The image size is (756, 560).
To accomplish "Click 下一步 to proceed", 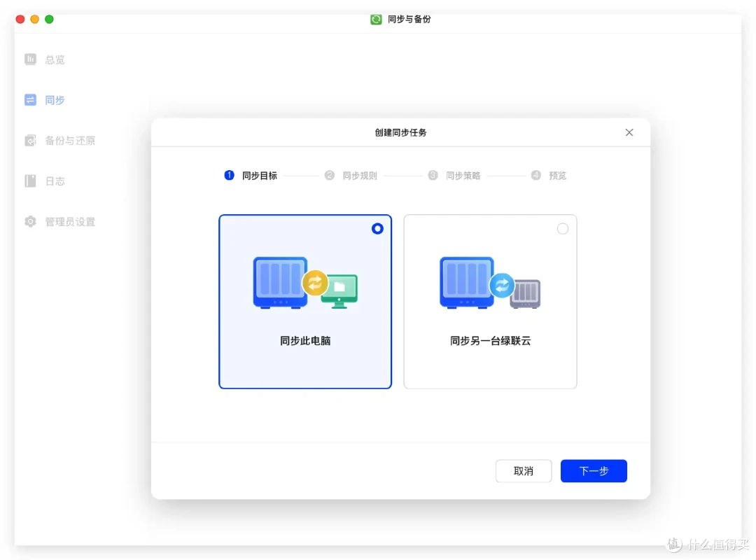I will pos(594,471).
